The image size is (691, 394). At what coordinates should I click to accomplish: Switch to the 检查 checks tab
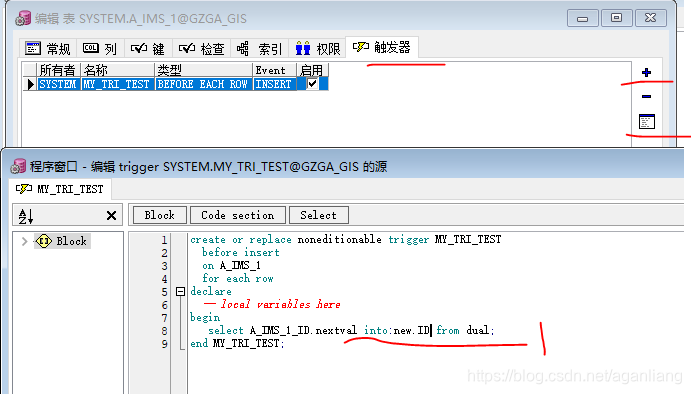pos(202,48)
